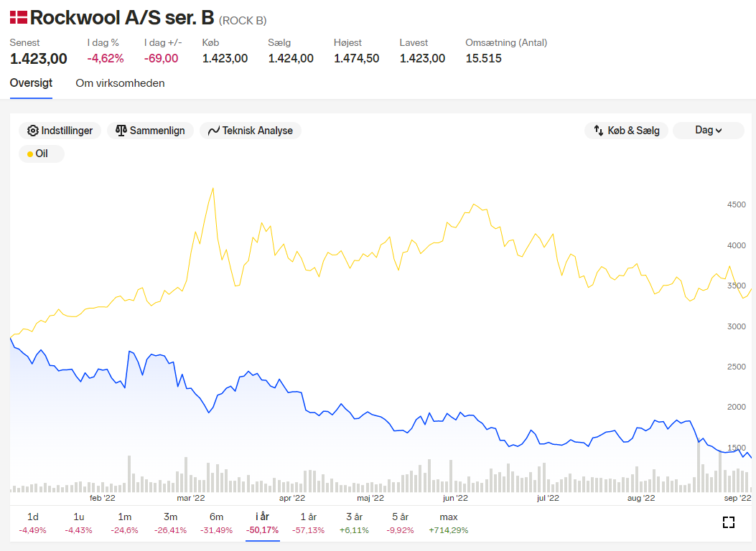Click the 4500 price axis label

coord(736,204)
